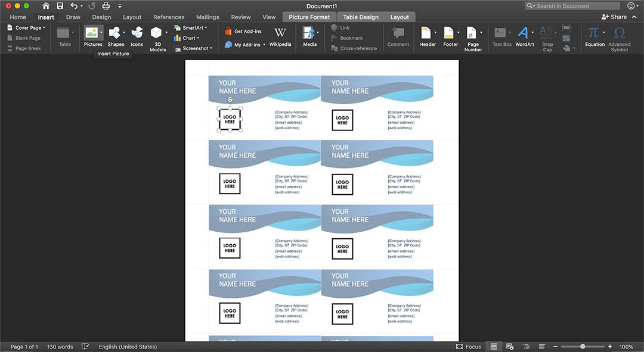Save the document with the floppy disk icon
The height and width of the screenshot is (352, 644).
[60, 6]
